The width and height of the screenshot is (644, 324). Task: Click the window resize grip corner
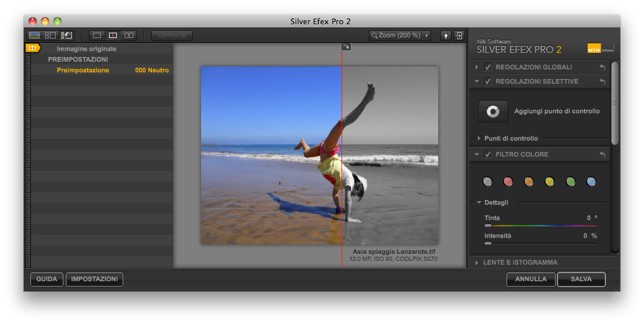[616, 287]
